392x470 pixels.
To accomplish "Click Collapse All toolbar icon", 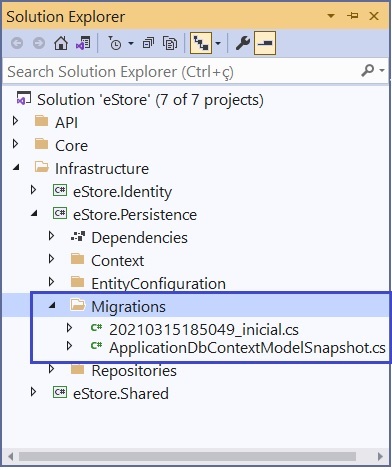I will click(x=148, y=43).
